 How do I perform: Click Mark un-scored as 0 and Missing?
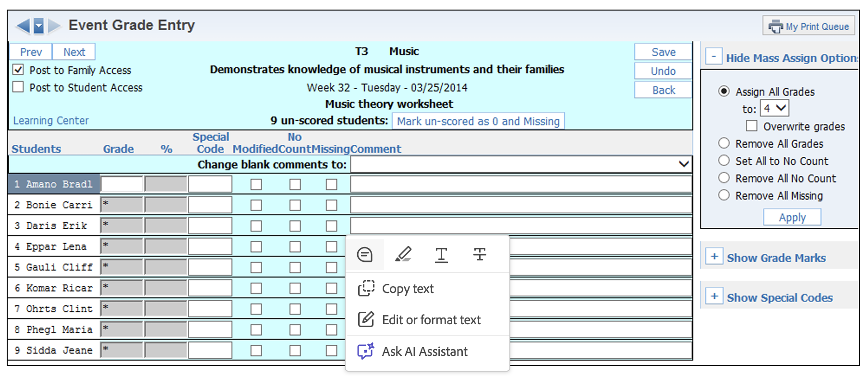pos(478,121)
